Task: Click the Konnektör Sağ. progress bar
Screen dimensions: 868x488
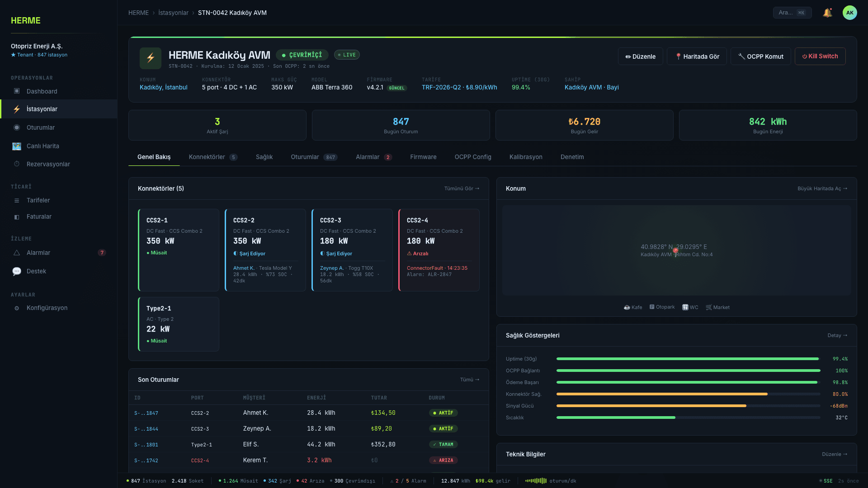Action: (x=688, y=394)
